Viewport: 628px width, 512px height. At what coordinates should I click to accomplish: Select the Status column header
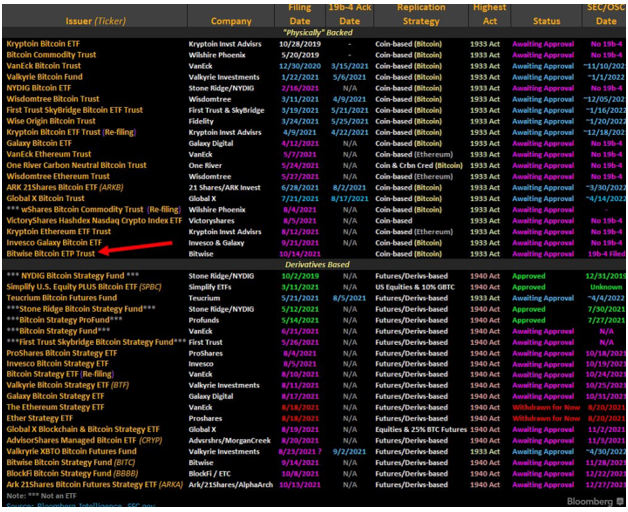click(546, 21)
